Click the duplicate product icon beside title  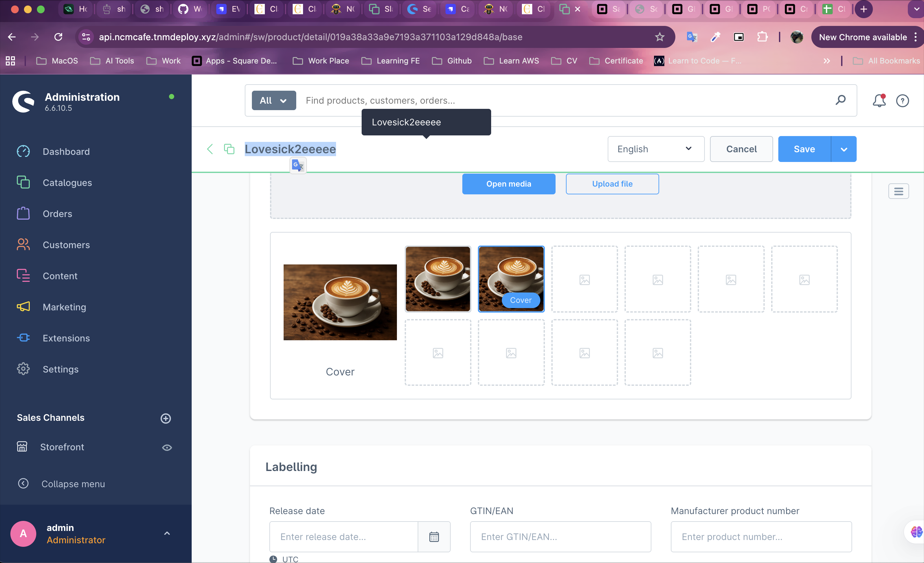pos(229,149)
